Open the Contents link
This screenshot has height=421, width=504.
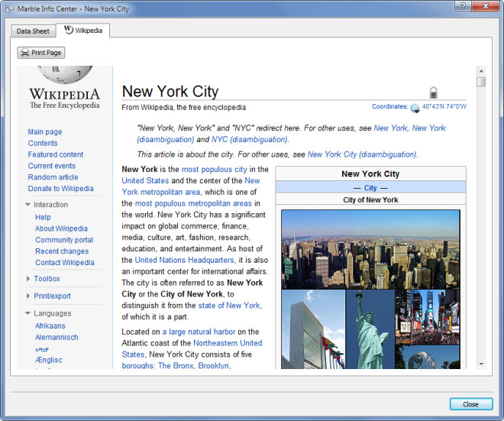point(43,143)
